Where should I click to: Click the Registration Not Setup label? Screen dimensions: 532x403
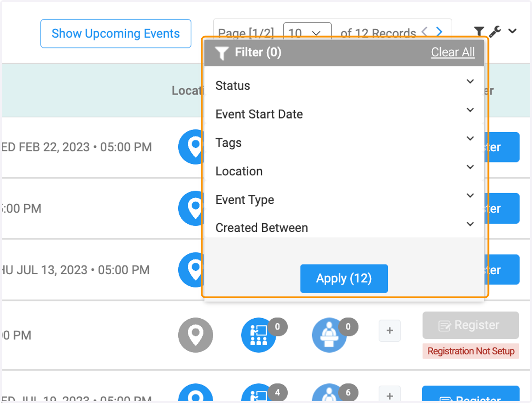(471, 351)
